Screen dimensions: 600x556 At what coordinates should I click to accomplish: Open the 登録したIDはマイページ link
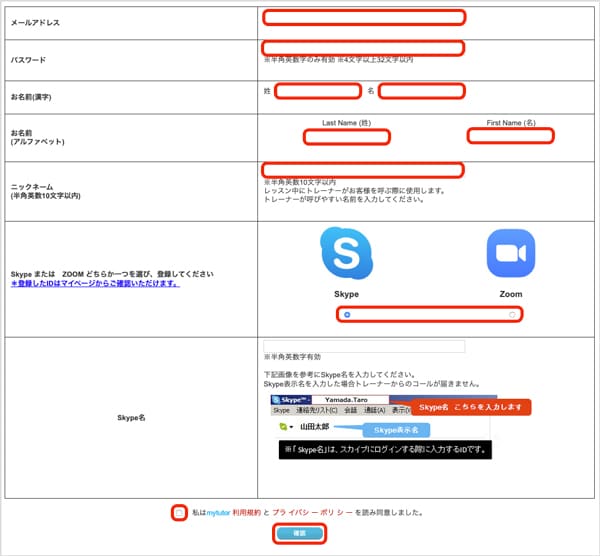(95, 283)
